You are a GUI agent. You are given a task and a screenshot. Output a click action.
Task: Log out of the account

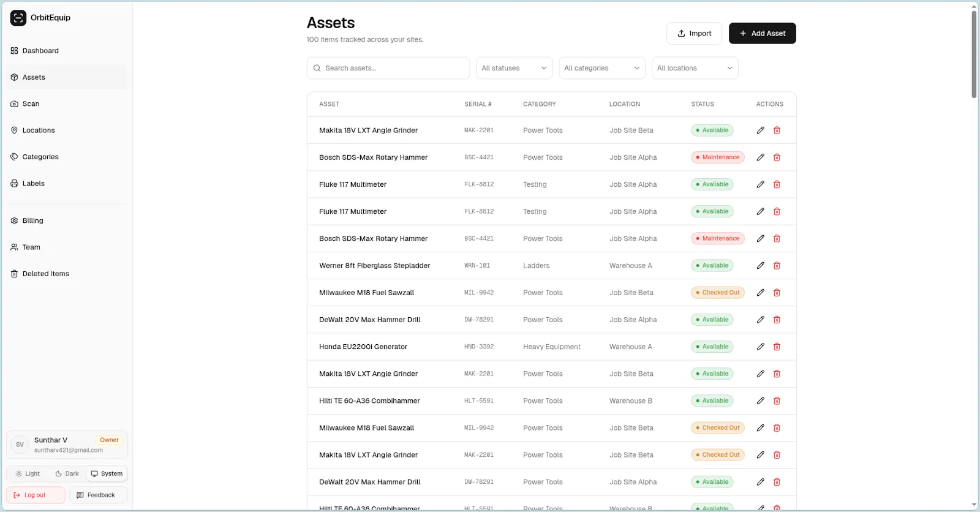click(x=36, y=495)
